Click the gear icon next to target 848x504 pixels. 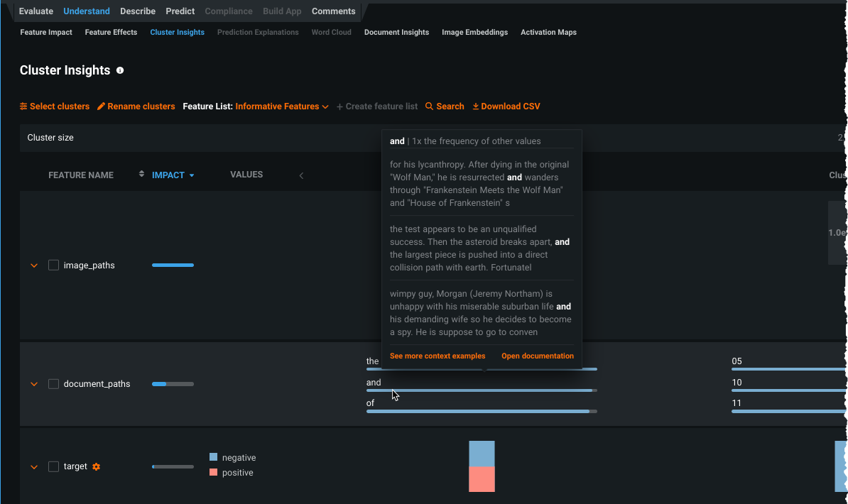click(x=97, y=466)
